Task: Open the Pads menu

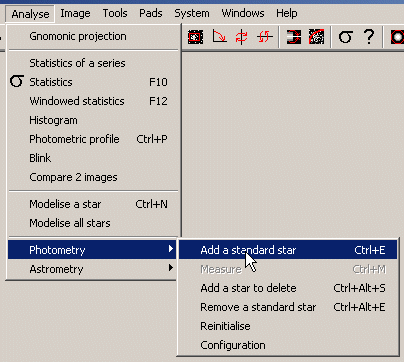Action: pos(151,13)
